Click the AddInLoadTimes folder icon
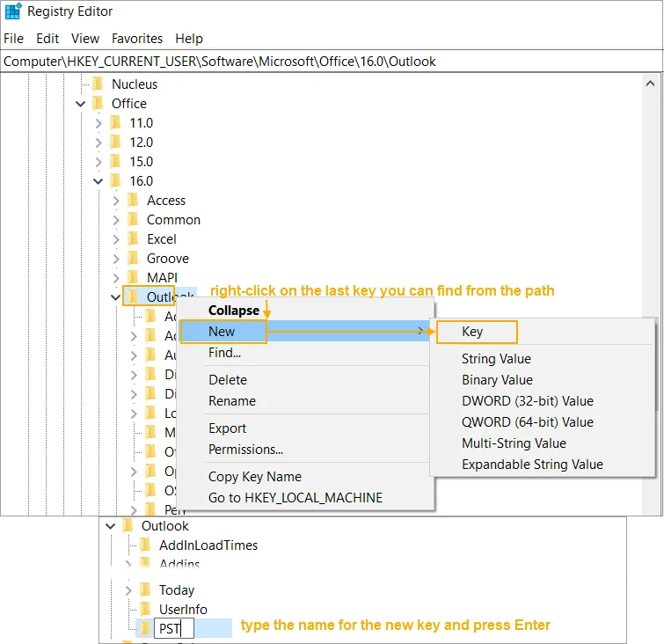 pyautogui.click(x=145, y=545)
